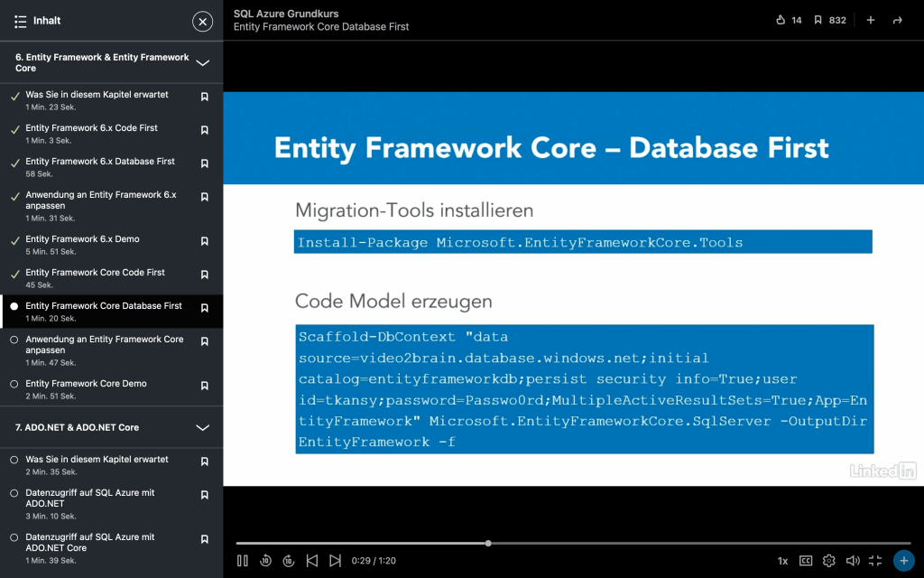Skip to the next video
The height and width of the screenshot is (578, 924).
coord(335,561)
